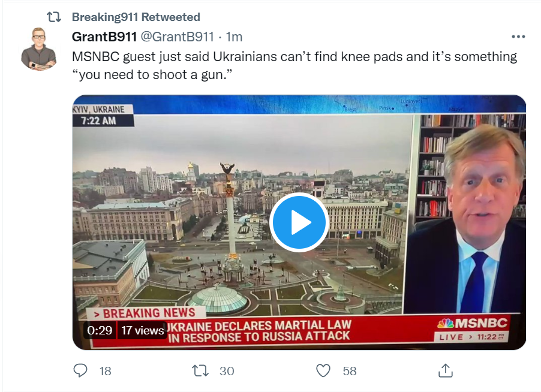This screenshot has width=541, height=392.
Task: Click the 0:29 video duration badge
Action: click(x=100, y=330)
